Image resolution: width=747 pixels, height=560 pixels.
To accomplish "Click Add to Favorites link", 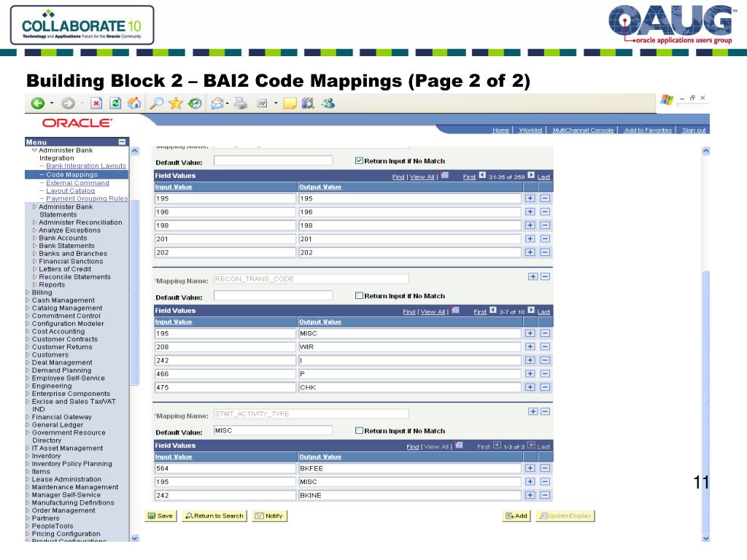I will [648, 130].
